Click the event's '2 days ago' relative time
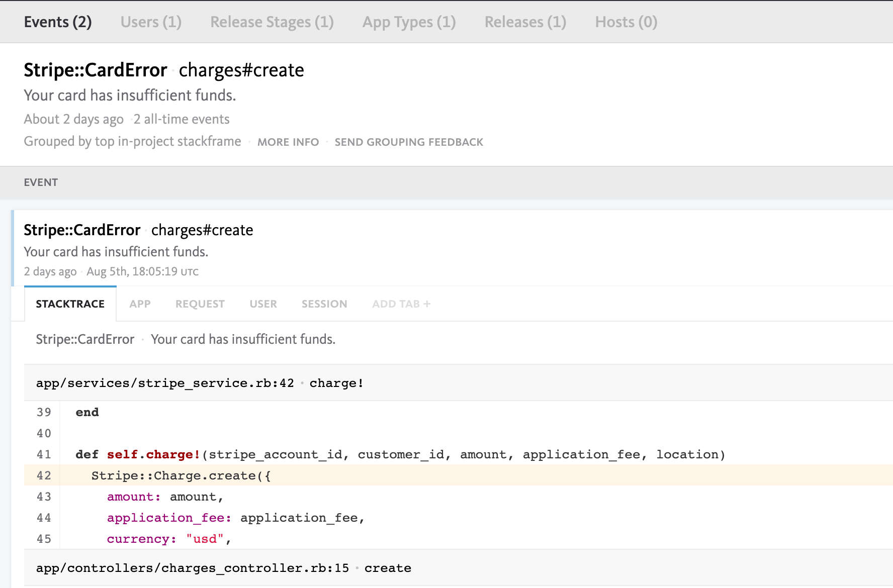 pyautogui.click(x=50, y=271)
